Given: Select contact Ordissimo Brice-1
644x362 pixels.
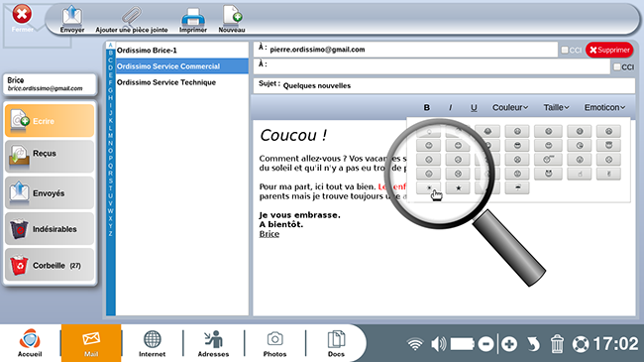Looking at the screenshot, I should 182,51.
